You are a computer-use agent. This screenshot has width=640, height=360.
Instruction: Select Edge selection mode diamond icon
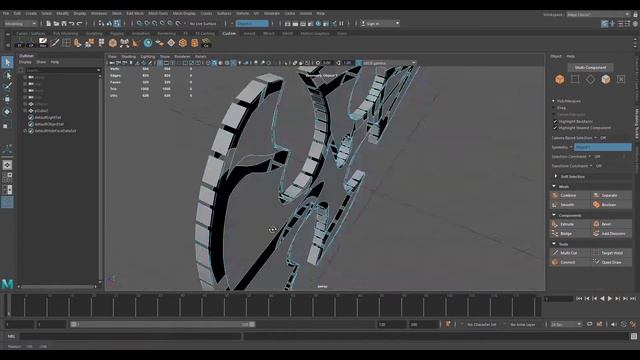590,79
